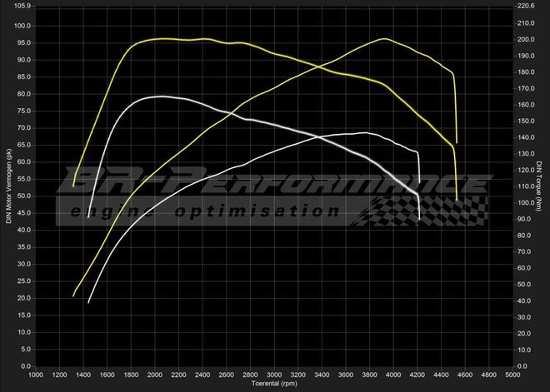This screenshot has height=392, width=550.
Task: Select the 'DIN Torque (Nm)' axis title
Action: (540, 185)
